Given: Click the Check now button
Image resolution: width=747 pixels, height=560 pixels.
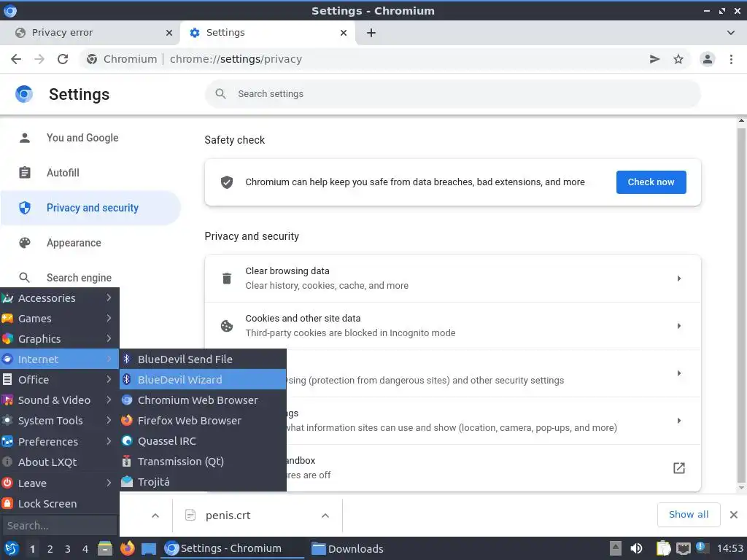Looking at the screenshot, I should coord(651,182).
